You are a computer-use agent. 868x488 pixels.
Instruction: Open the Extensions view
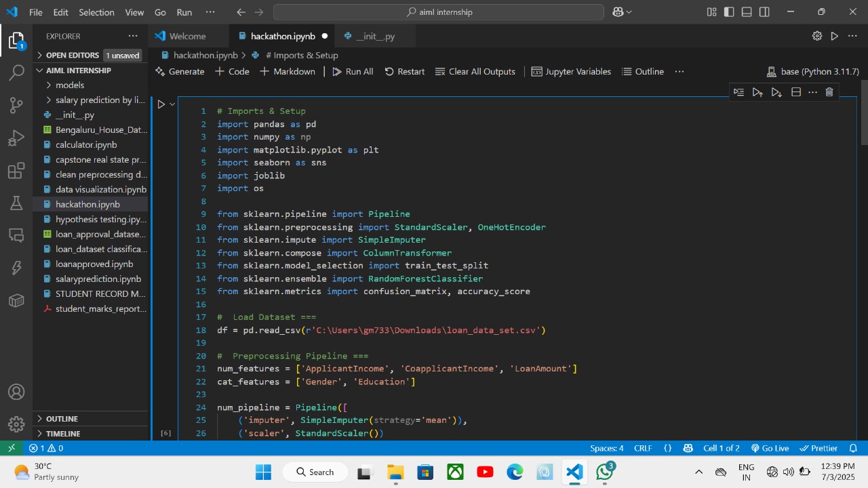click(x=16, y=171)
